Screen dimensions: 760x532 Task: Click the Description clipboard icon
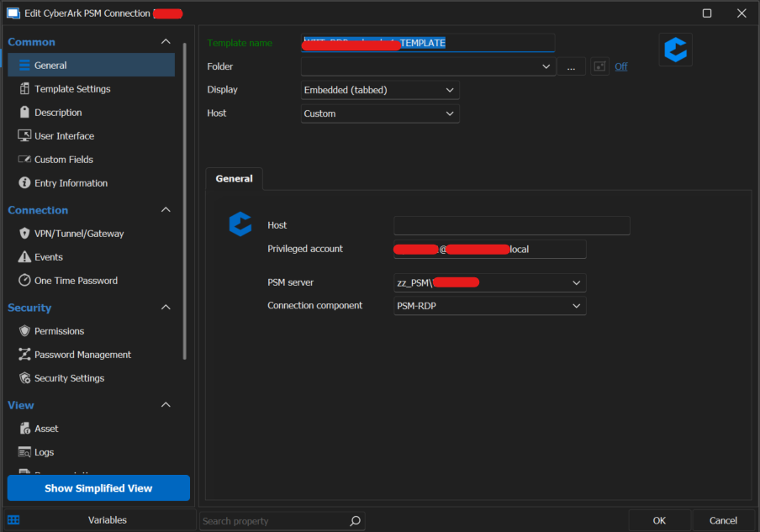point(24,112)
